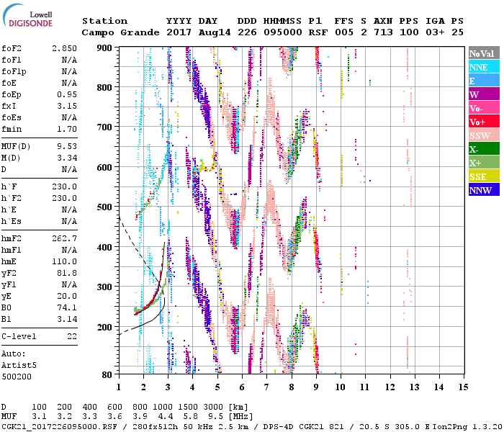Select the SSE yellow legend entry
Screen dimensions: 504x432
(483, 176)
